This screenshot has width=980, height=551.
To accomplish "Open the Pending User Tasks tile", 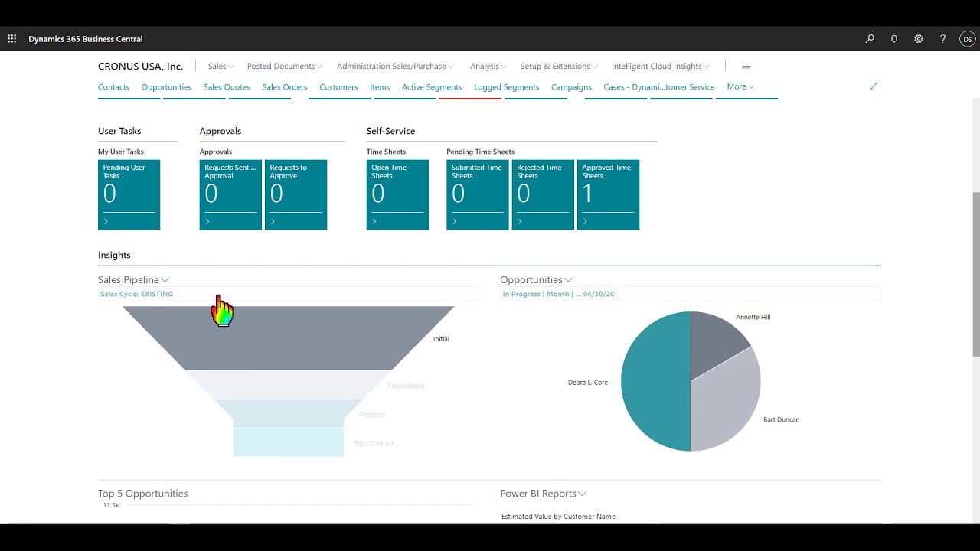I will [x=129, y=194].
